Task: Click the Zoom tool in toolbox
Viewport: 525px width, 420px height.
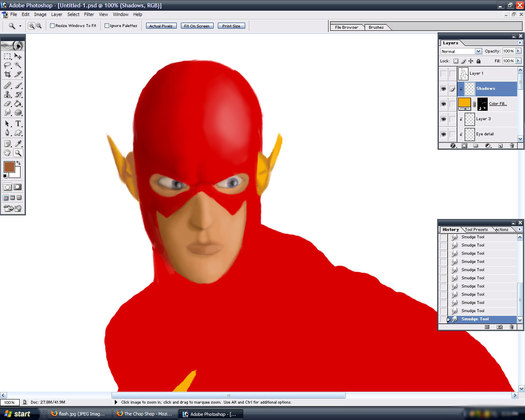Action: (x=18, y=153)
